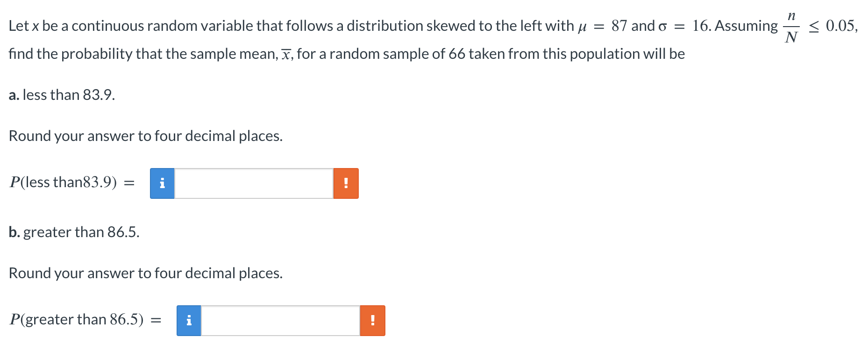Click the warning icon beside P(greater than 86.5)
The image size is (868, 351).
[x=372, y=321]
